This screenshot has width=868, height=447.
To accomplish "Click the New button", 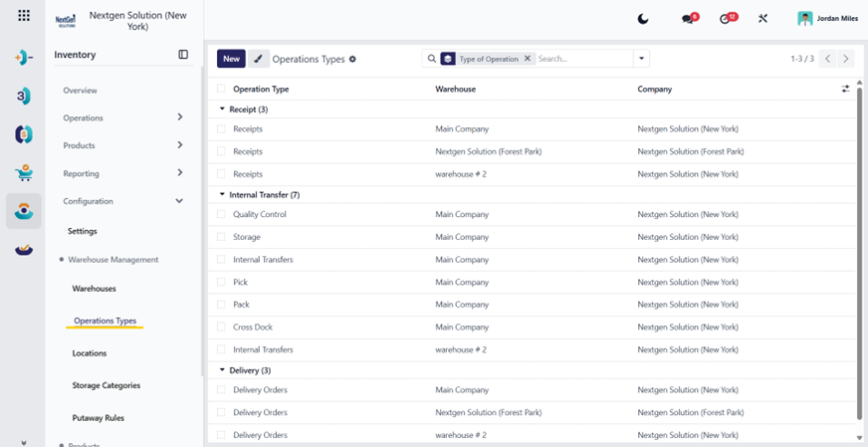I will pos(231,59).
